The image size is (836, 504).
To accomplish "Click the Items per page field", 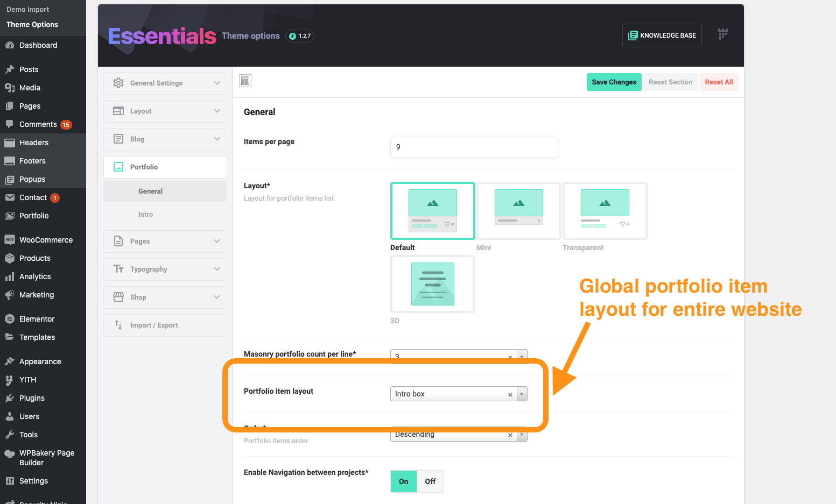I will coord(474,147).
